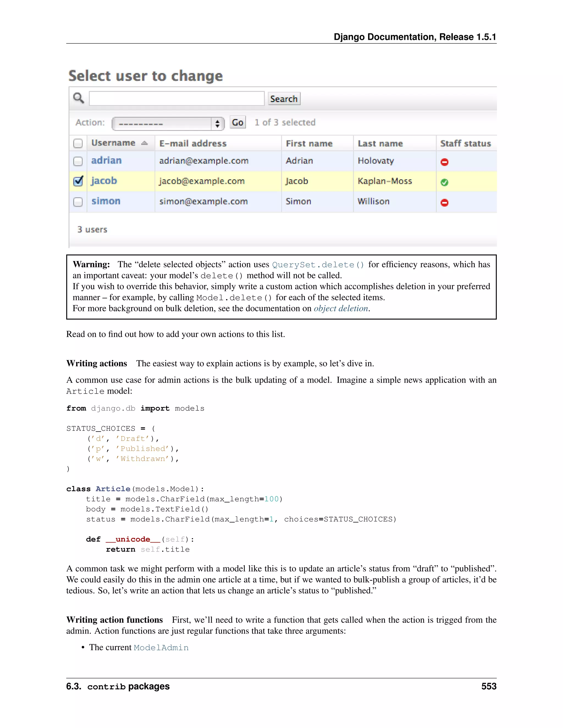
Task: Click the Action dropdown stepper arrows
Action: (x=217, y=124)
